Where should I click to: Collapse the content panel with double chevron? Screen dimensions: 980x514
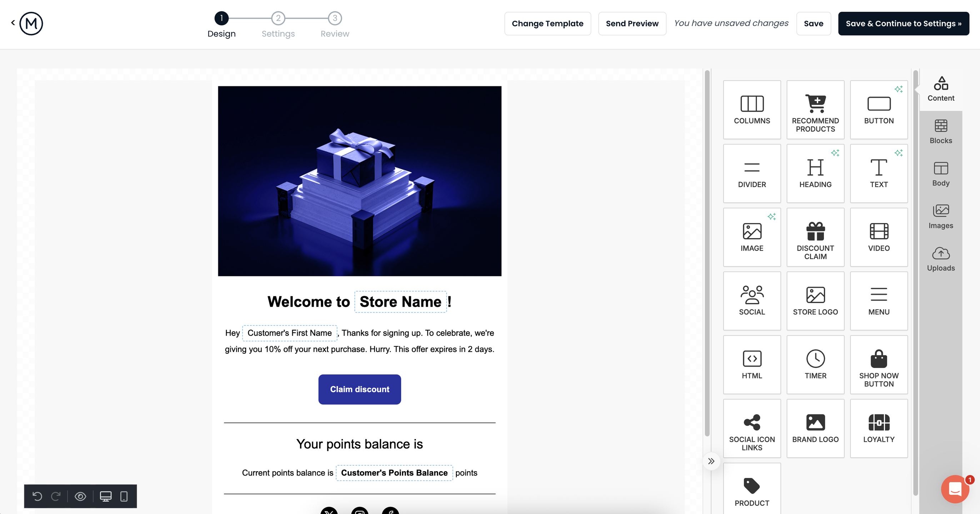711,461
